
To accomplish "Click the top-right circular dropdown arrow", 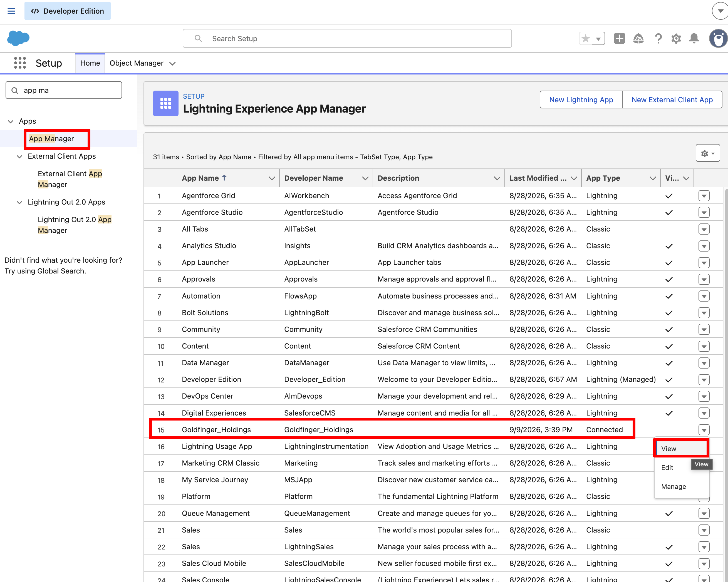I will [x=720, y=11].
